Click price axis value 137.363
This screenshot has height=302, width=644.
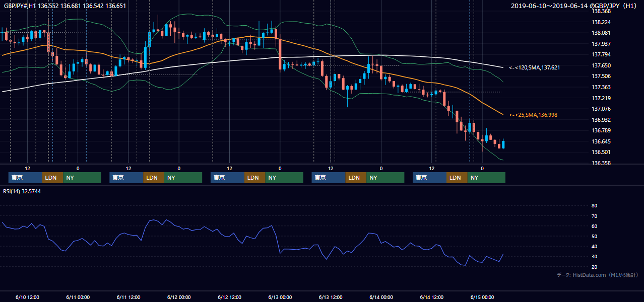coord(601,87)
